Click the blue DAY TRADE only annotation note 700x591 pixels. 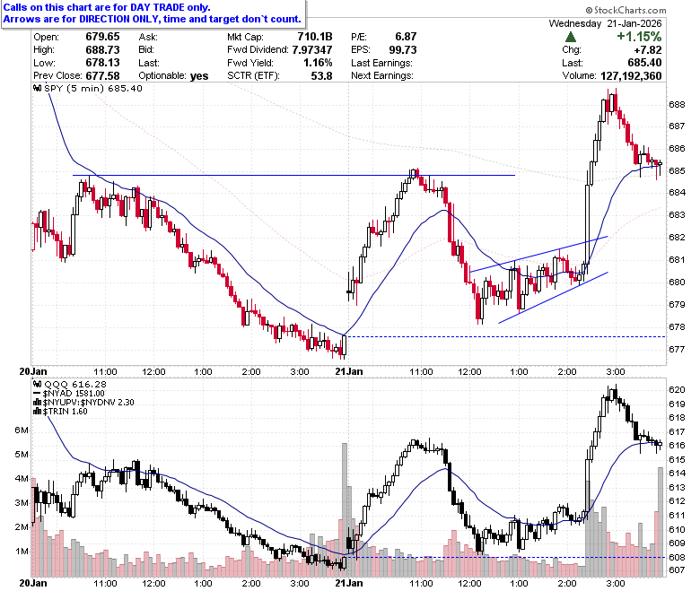point(153,13)
